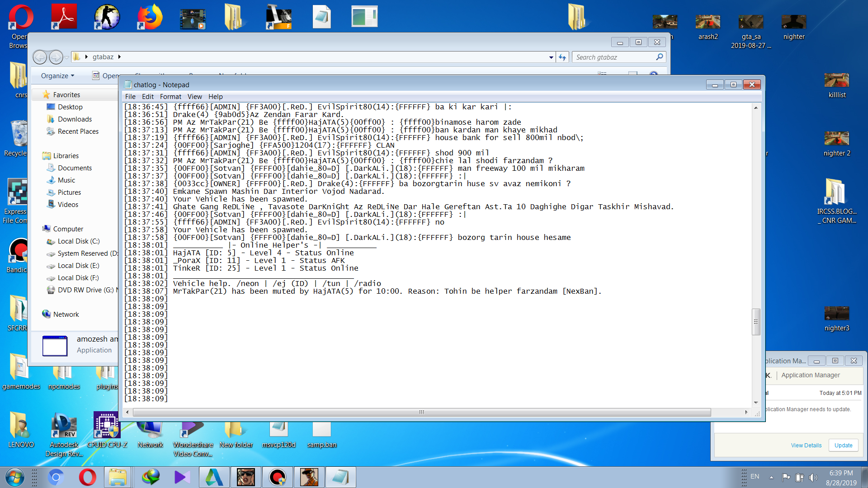Select Local Disk (C:)

tap(78, 241)
